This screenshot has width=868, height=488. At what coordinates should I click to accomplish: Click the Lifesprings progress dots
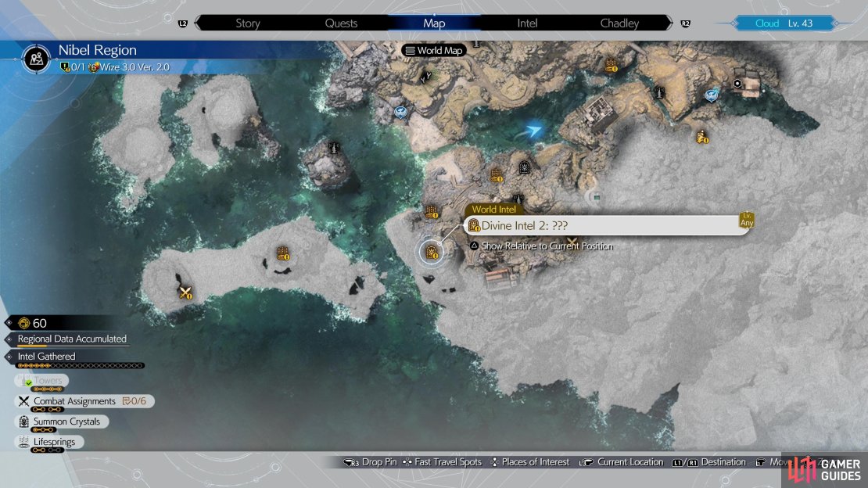(x=46, y=450)
